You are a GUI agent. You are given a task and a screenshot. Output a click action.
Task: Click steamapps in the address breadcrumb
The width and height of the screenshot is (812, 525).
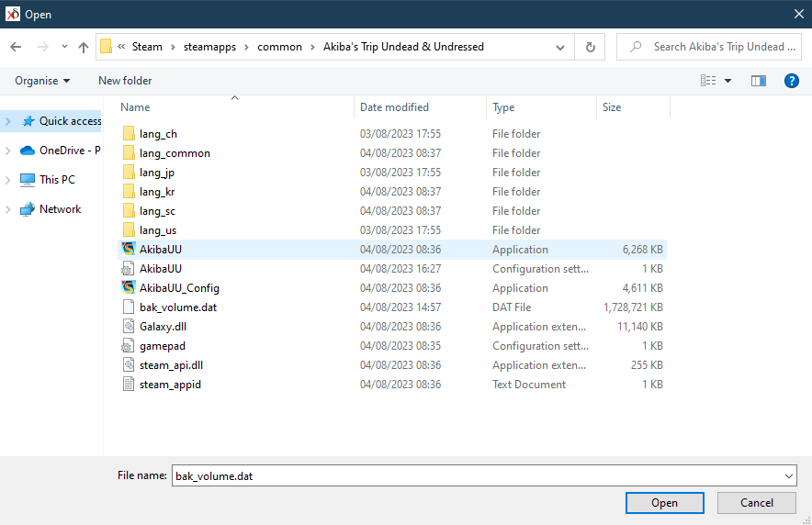[x=209, y=47]
